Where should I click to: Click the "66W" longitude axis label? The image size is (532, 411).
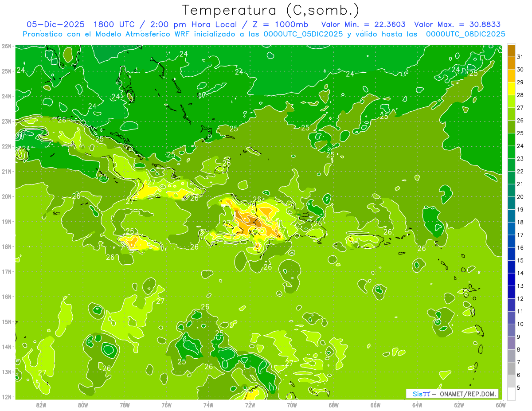pyautogui.click(x=376, y=405)
